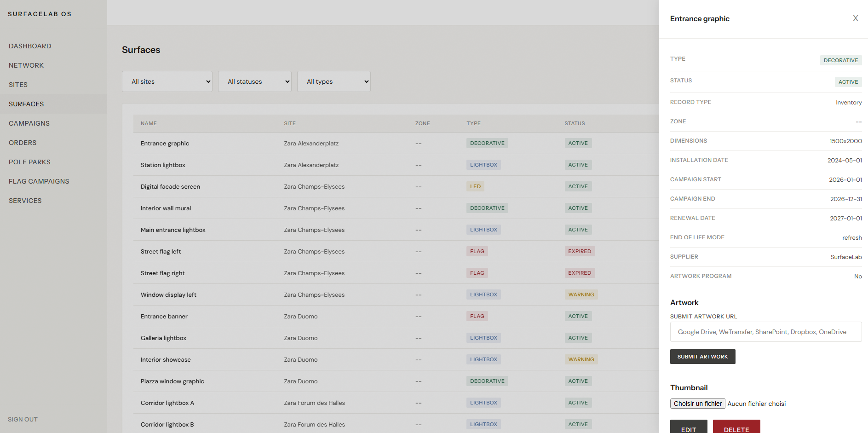Click Choisir un fichier for thumbnail
The height and width of the screenshot is (433, 868).
(697, 404)
